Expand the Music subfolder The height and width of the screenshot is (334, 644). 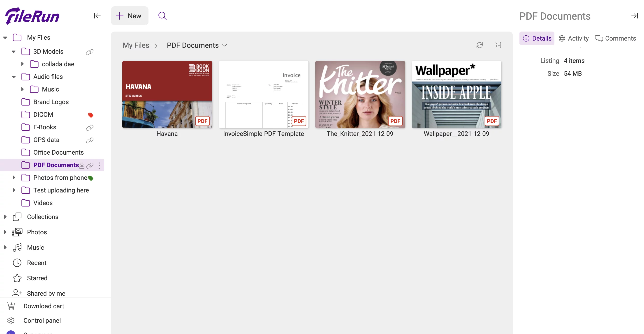(x=22, y=89)
